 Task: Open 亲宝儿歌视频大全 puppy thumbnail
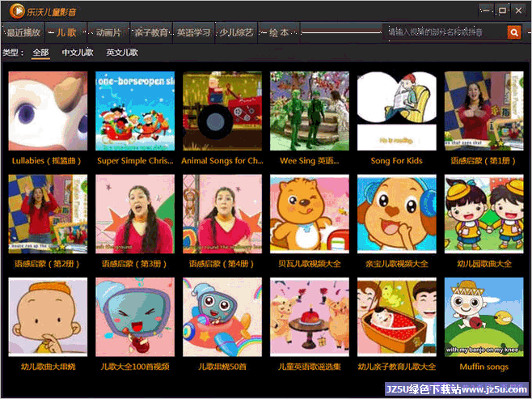(397, 214)
